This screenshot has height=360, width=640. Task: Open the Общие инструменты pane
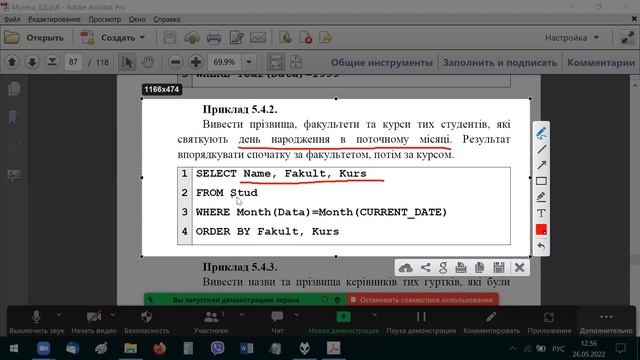point(382,62)
